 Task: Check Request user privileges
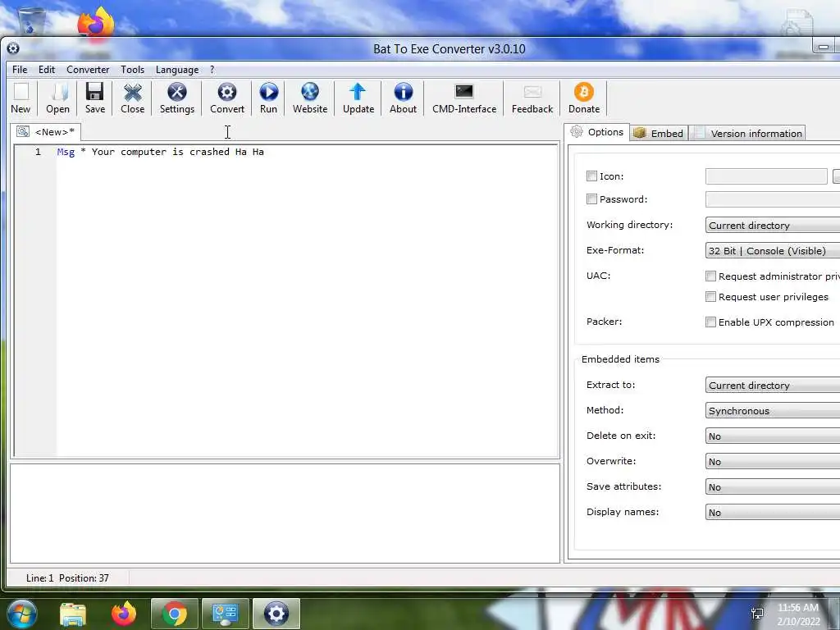point(710,297)
